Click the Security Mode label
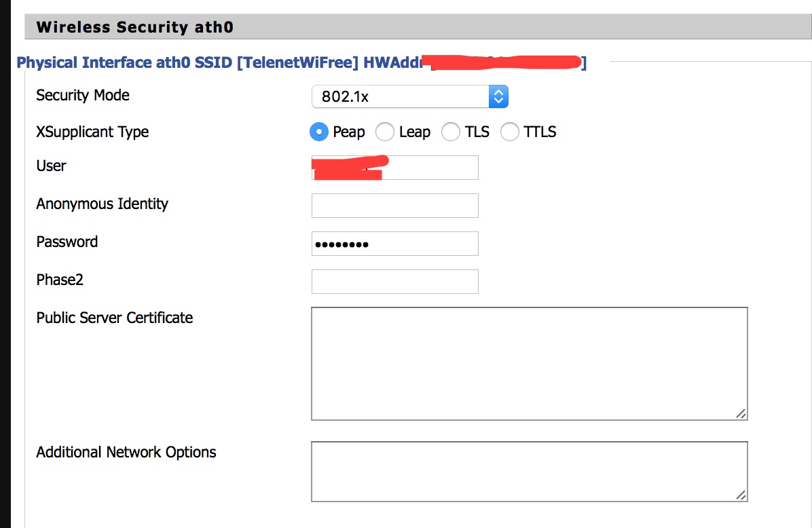 [83, 95]
